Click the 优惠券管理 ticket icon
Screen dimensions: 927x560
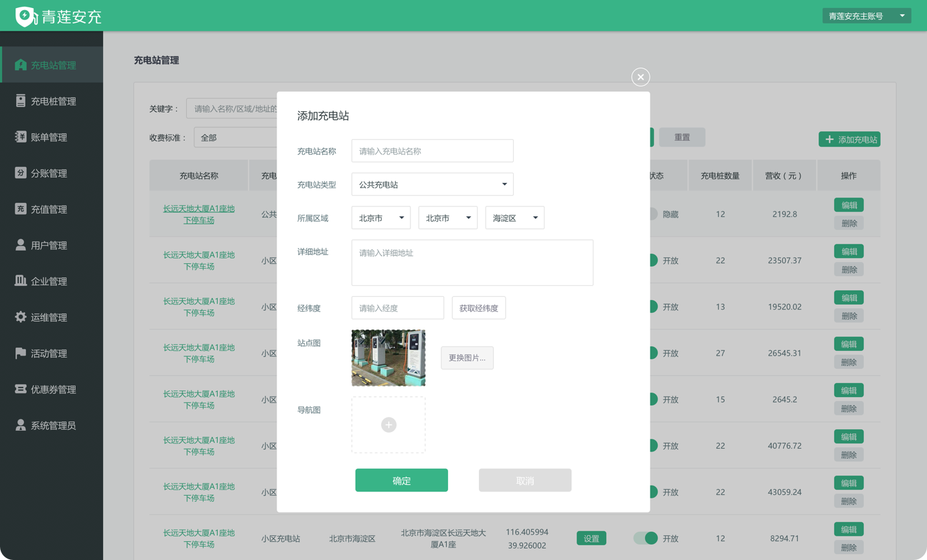pos(21,389)
